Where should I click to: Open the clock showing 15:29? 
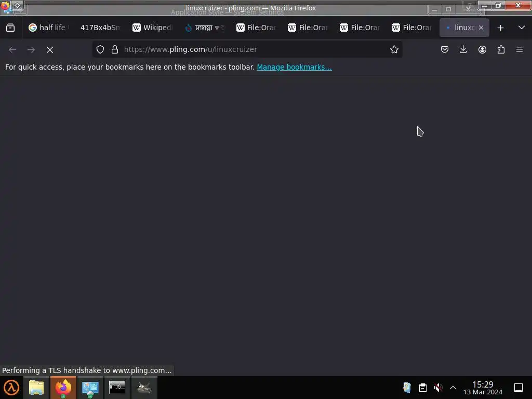pos(483,388)
